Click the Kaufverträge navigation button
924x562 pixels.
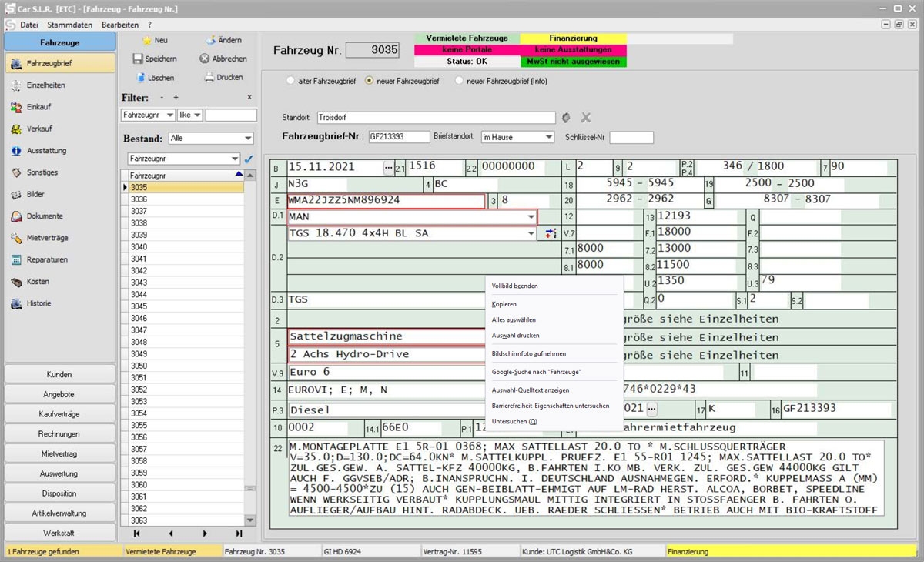click(60, 414)
